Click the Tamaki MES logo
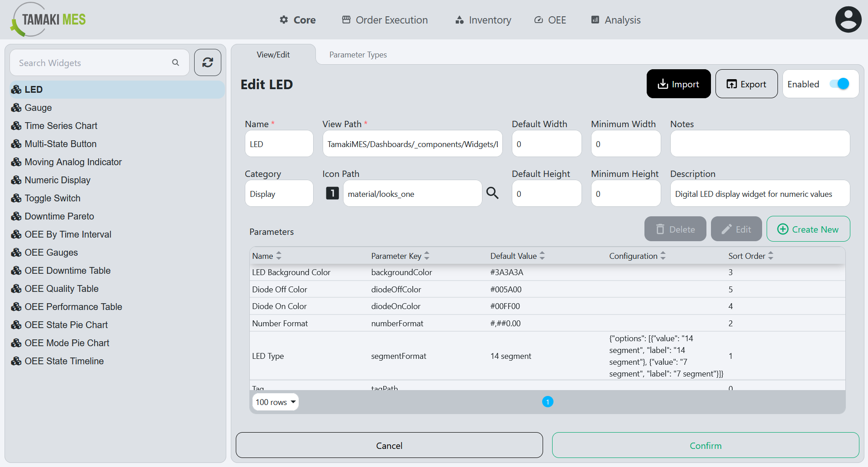Screen dimensions: 868x467 [x=48, y=19]
